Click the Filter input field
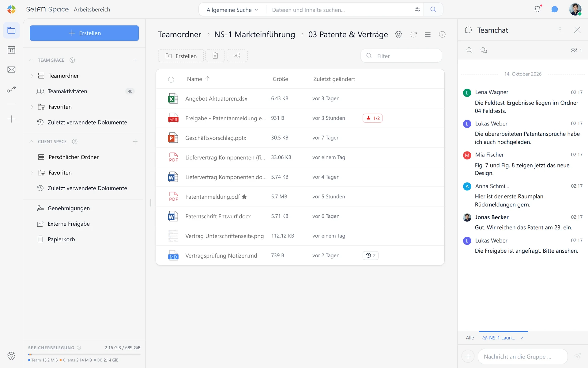 [401, 56]
